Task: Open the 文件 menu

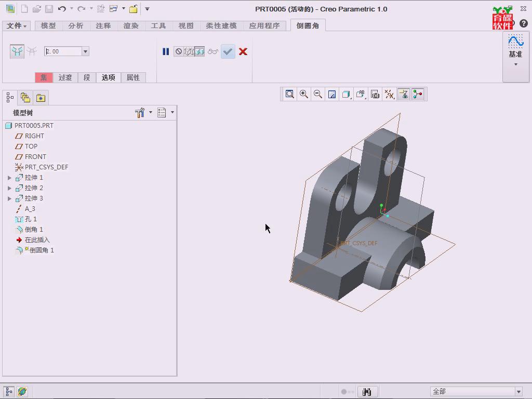Action: [16, 26]
